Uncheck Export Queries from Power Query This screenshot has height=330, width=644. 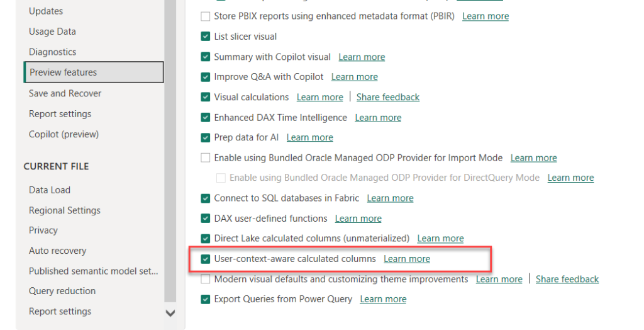(x=206, y=299)
